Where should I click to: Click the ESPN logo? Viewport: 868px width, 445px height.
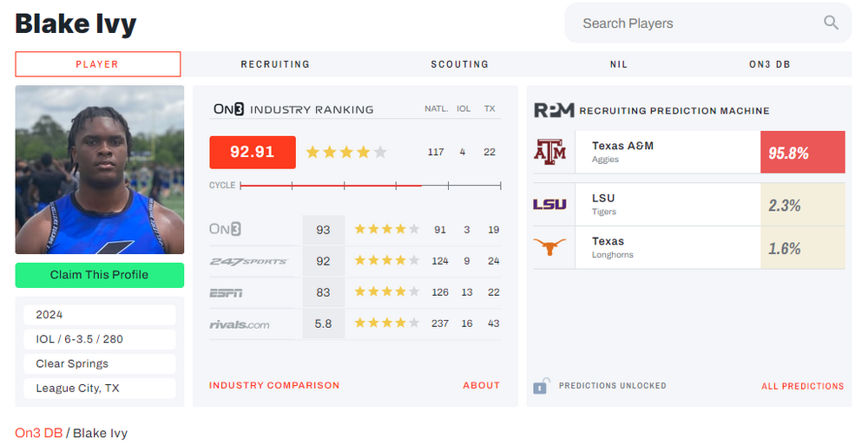(226, 293)
